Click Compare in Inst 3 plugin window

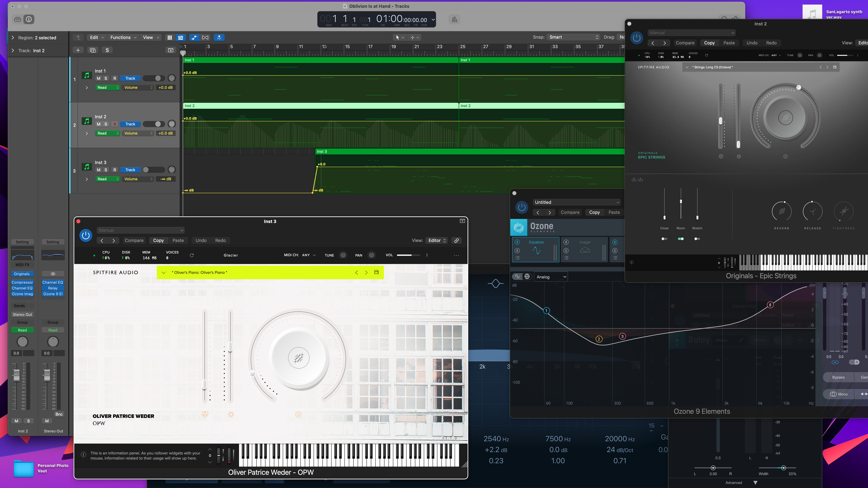pos(134,240)
